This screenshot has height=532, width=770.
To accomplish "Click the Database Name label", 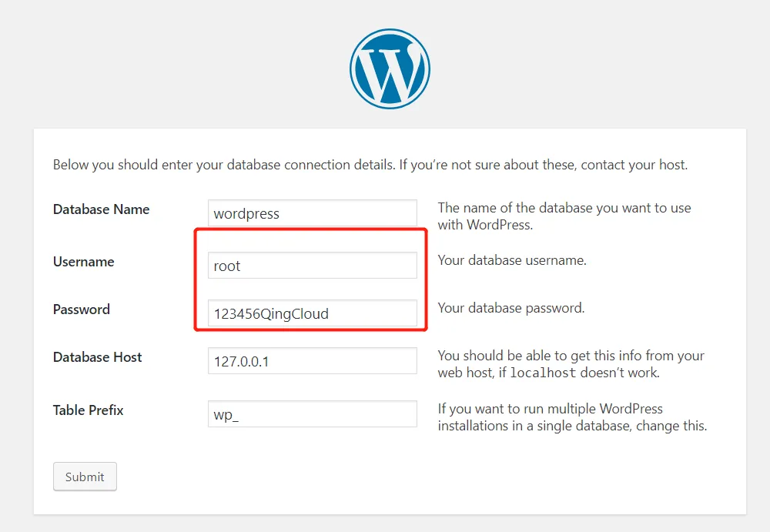I will (x=101, y=209).
